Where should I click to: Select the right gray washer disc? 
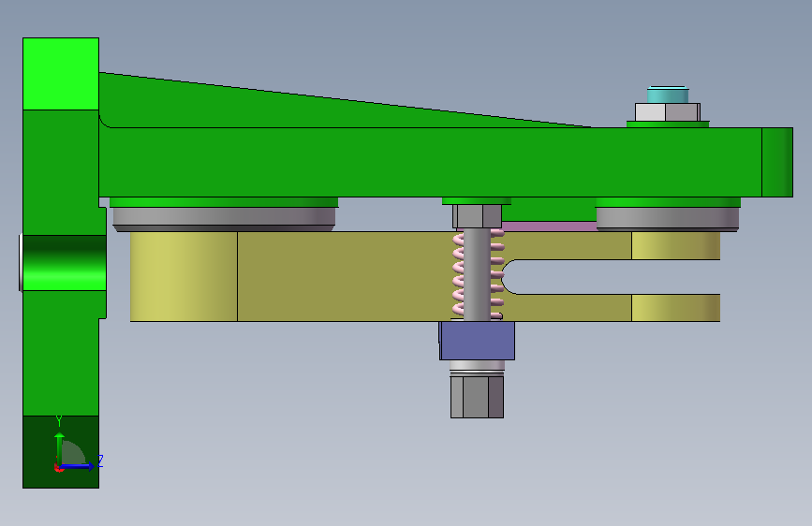[668, 219]
